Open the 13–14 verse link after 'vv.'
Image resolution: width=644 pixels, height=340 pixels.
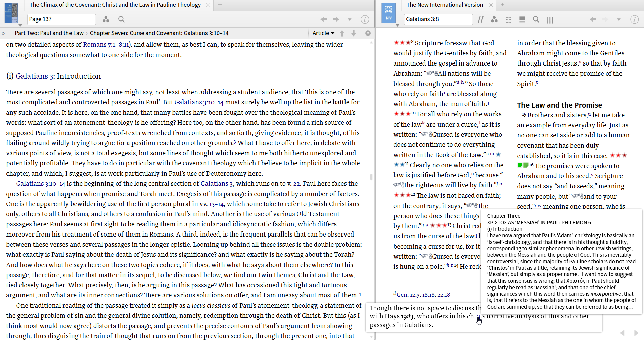(x=216, y=204)
